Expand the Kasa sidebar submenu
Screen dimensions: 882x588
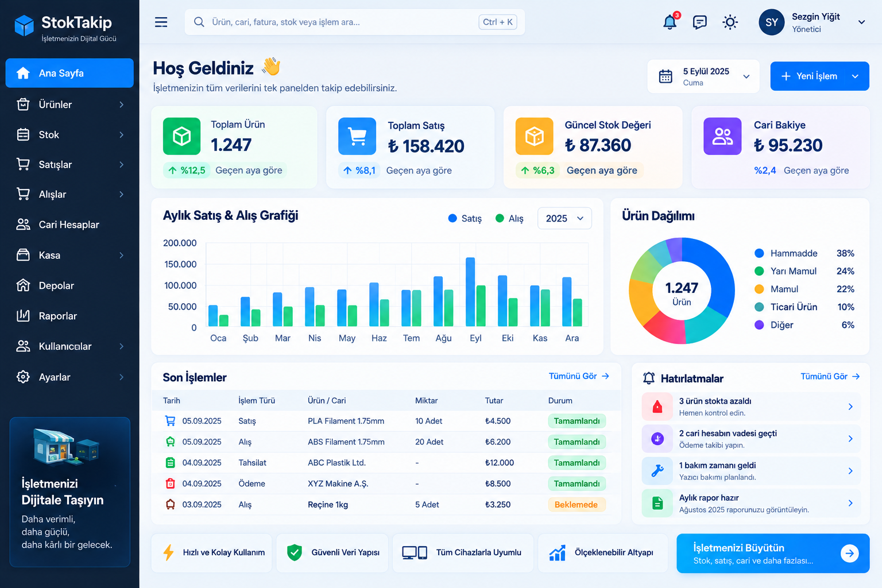click(x=121, y=255)
